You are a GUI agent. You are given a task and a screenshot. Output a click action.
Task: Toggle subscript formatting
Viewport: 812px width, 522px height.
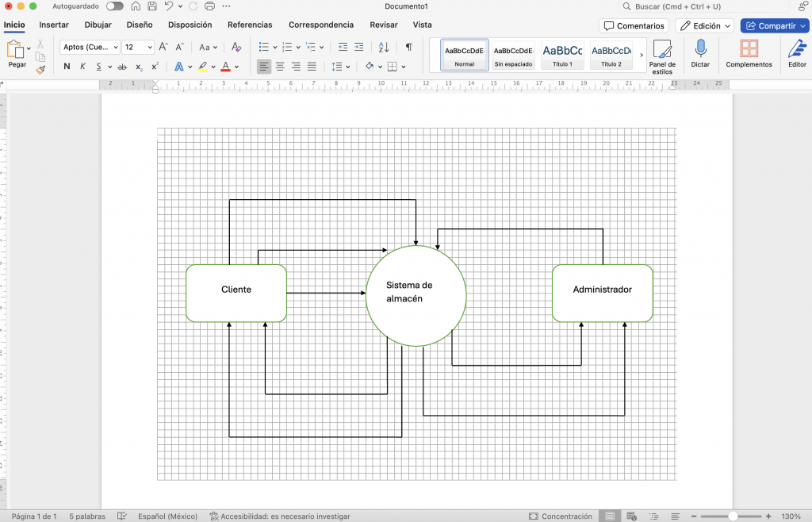point(139,67)
